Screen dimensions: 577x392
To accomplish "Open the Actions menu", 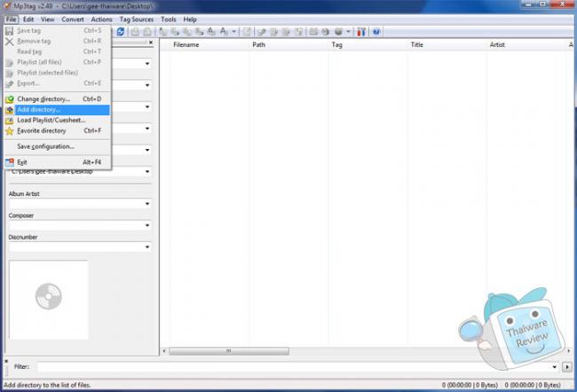I will [x=101, y=20].
